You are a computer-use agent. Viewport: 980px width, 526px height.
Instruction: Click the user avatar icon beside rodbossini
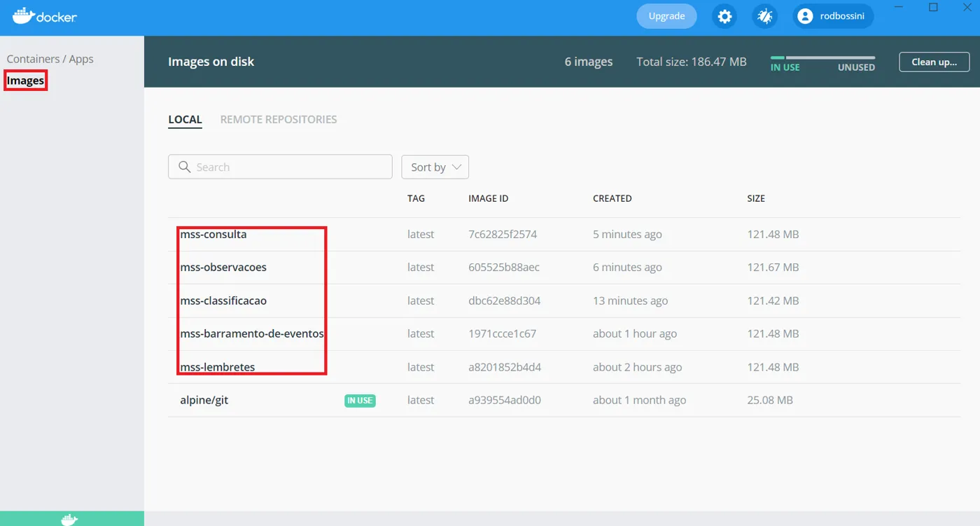coord(805,16)
